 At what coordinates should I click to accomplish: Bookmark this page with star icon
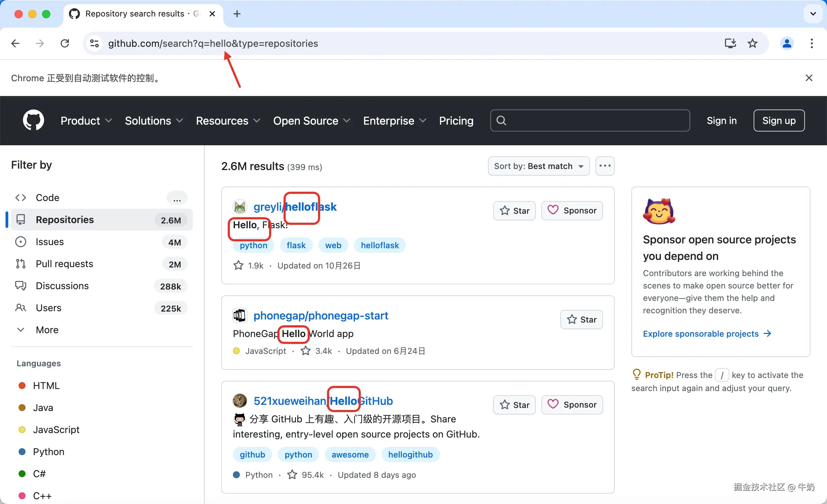coord(752,43)
